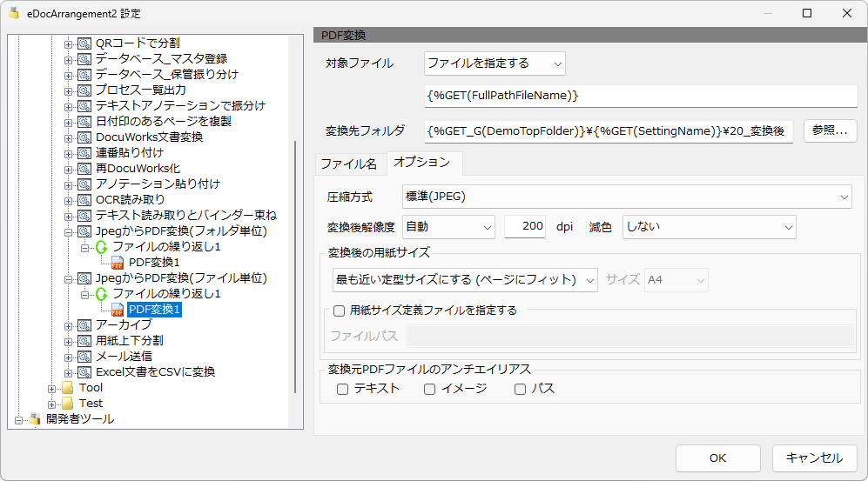Click the OK button
Viewport: 868px width, 481px height.
pyautogui.click(x=717, y=458)
